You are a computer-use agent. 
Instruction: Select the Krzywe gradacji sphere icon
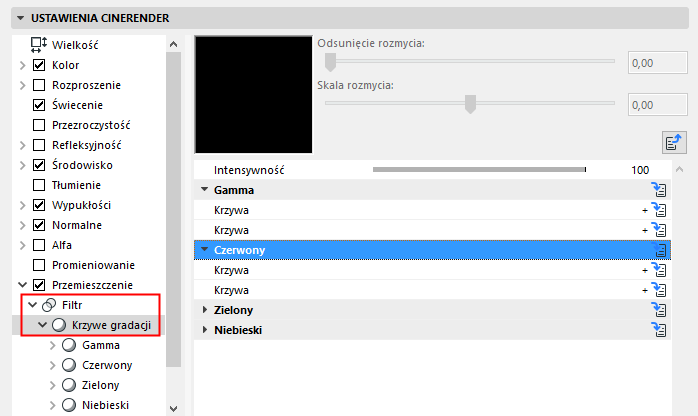coord(59,325)
